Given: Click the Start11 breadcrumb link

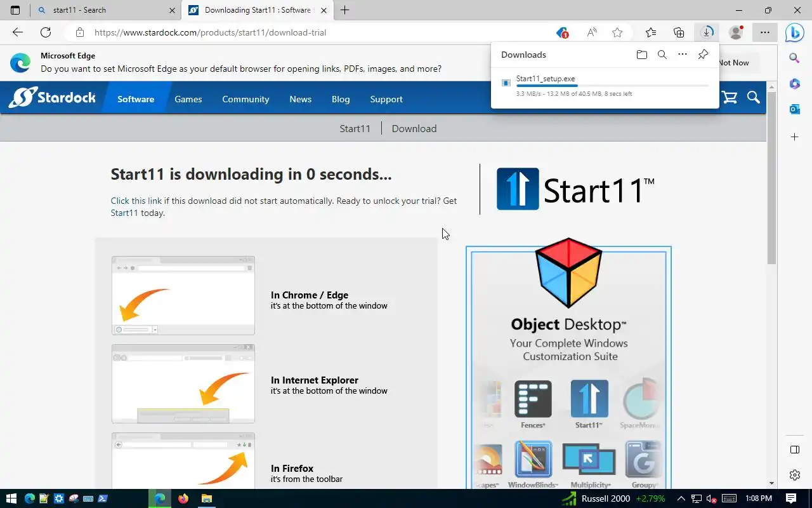Looking at the screenshot, I should coord(355,128).
